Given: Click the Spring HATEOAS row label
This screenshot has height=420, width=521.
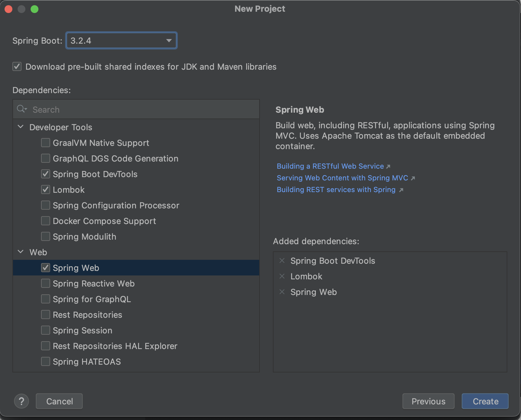Looking at the screenshot, I should [87, 362].
